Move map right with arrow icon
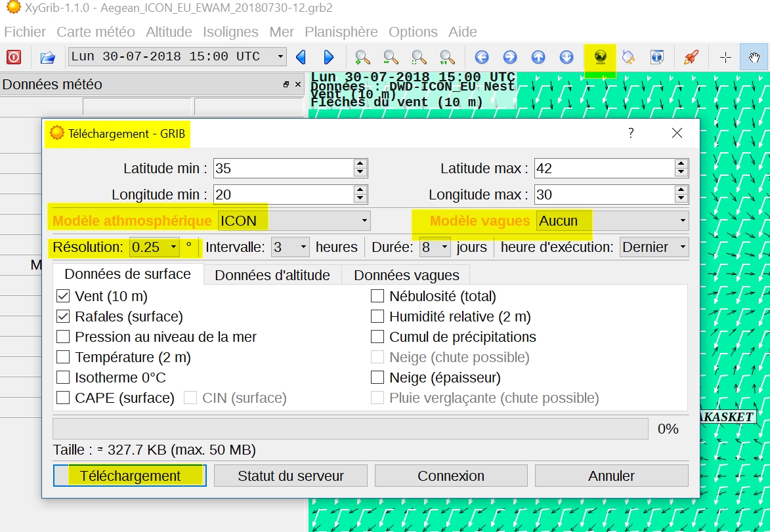 510,57
